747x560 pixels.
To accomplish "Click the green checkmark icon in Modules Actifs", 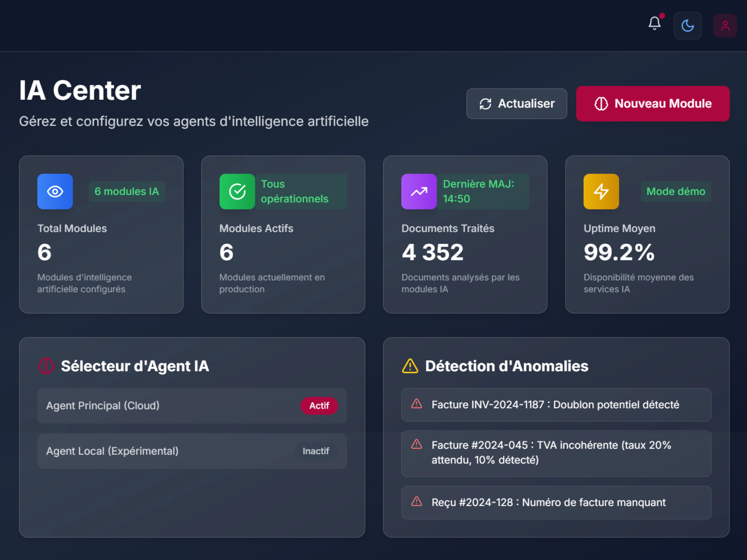I will (x=237, y=191).
